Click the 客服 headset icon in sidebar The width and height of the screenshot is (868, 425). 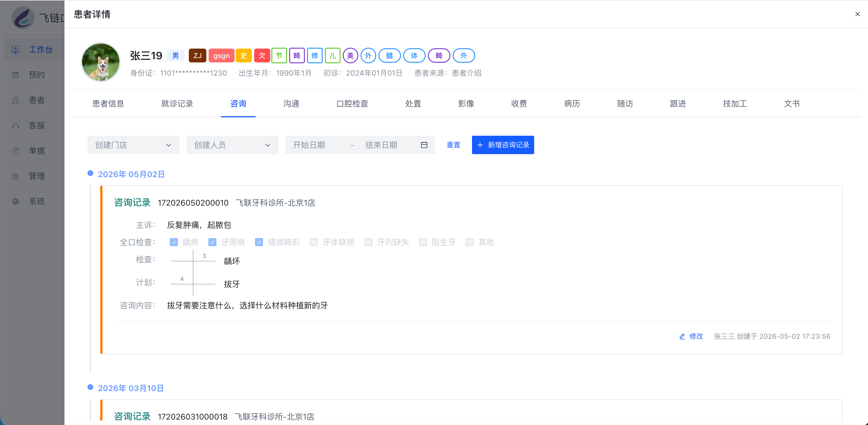pyautogui.click(x=16, y=126)
